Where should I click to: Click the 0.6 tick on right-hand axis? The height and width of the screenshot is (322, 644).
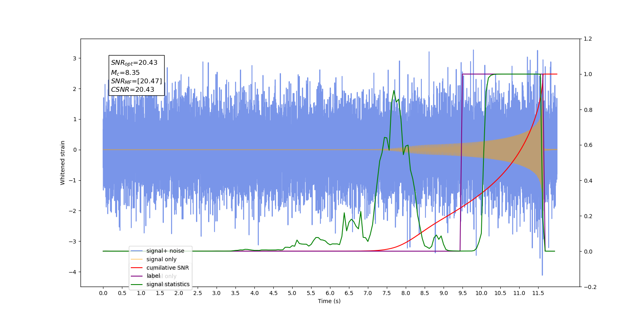(x=588, y=145)
